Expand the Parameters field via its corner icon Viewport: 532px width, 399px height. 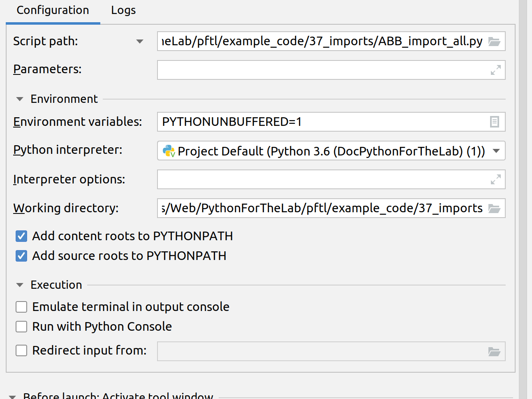(x=496, y=70)
